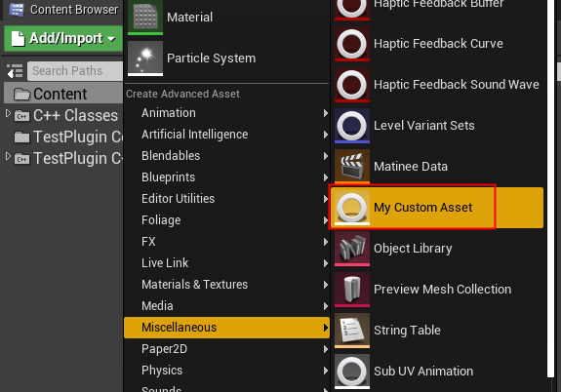Open the Physics submenu
561x392 pixels.
pyautogui.click(x=226, y=371)
